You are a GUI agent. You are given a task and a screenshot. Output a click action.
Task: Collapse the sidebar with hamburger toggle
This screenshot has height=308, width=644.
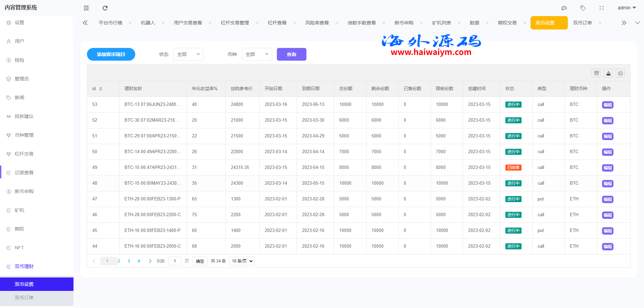(x=86, y=8)
